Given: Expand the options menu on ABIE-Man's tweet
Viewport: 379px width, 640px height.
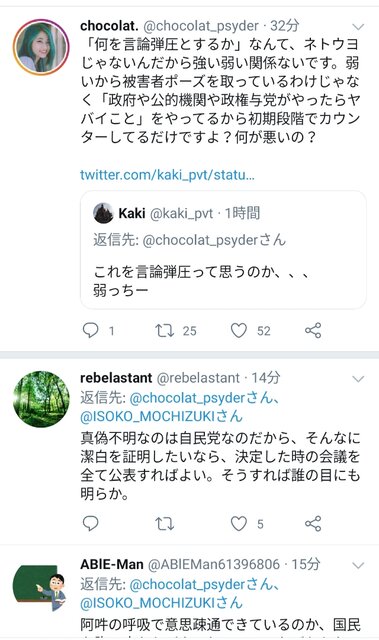Looking at the screenshot, I should point(358,565).
